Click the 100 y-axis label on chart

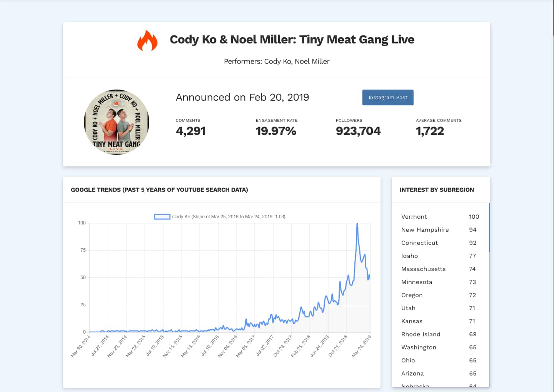click(82, 223)
